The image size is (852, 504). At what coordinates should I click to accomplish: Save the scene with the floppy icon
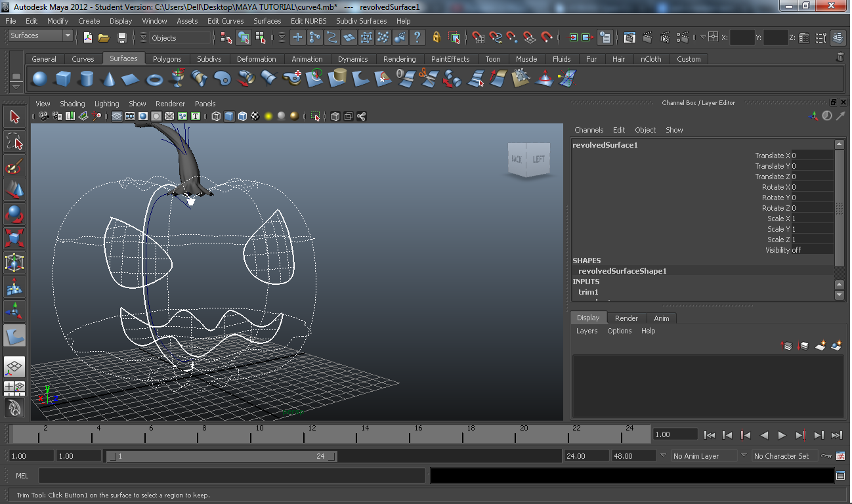(121, 37)
